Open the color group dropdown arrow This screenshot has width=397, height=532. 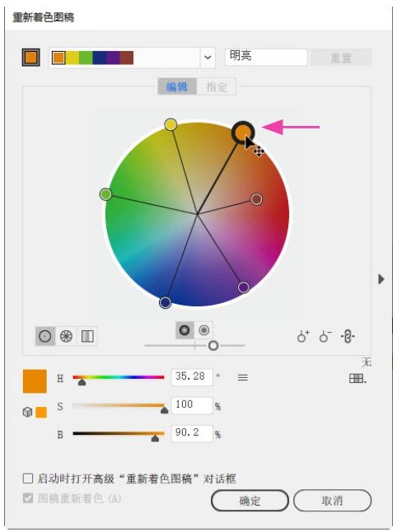point(208,58)
